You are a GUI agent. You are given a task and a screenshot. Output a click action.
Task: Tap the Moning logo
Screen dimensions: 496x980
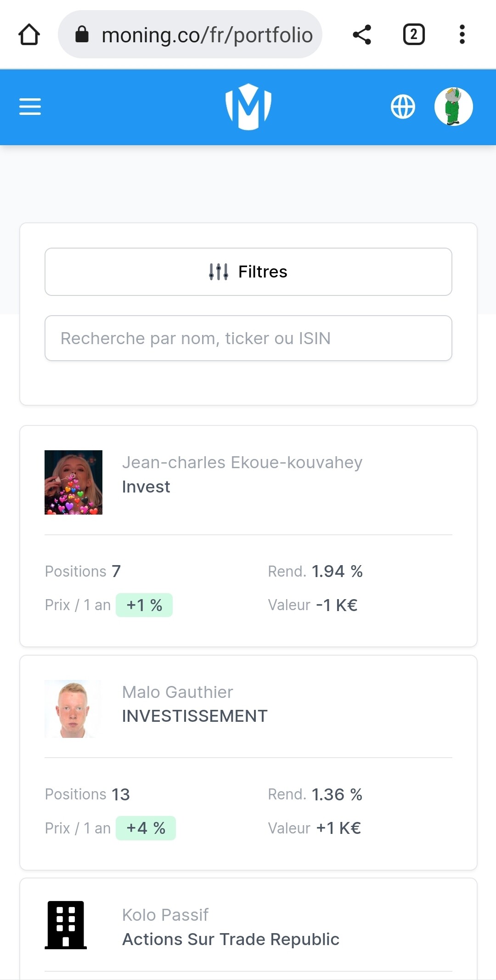click(x=248, y=107)
